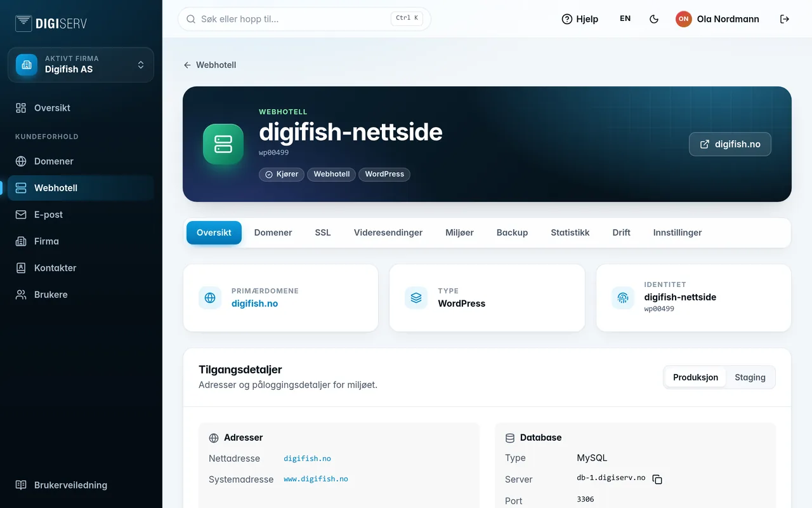Click the WordPress tag badge
Image resolution: width=812 pixels, height=508 pixels.
pyautogui.click(x=384, y=174)
